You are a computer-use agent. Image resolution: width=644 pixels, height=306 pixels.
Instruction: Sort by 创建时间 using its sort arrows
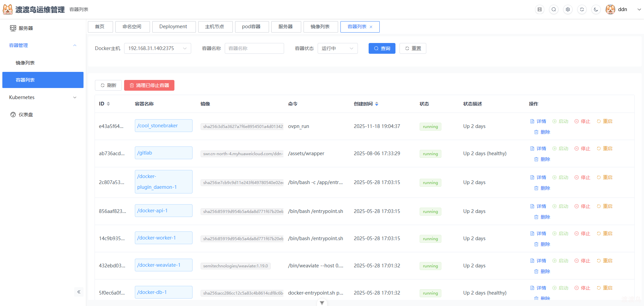tap(376, 104)
